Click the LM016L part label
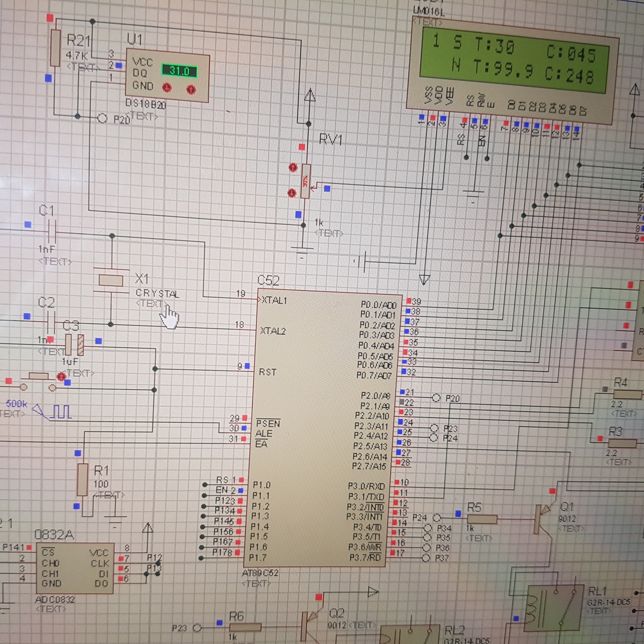This screenshot has height=644, width=644. [x=429, y=11]
